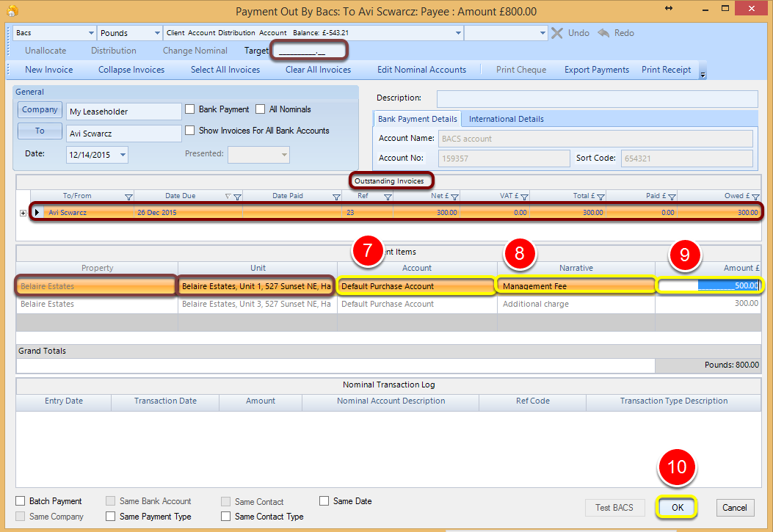Click the Undo X icon
This screenshot has height=532, width=773.
pos(557,33)
